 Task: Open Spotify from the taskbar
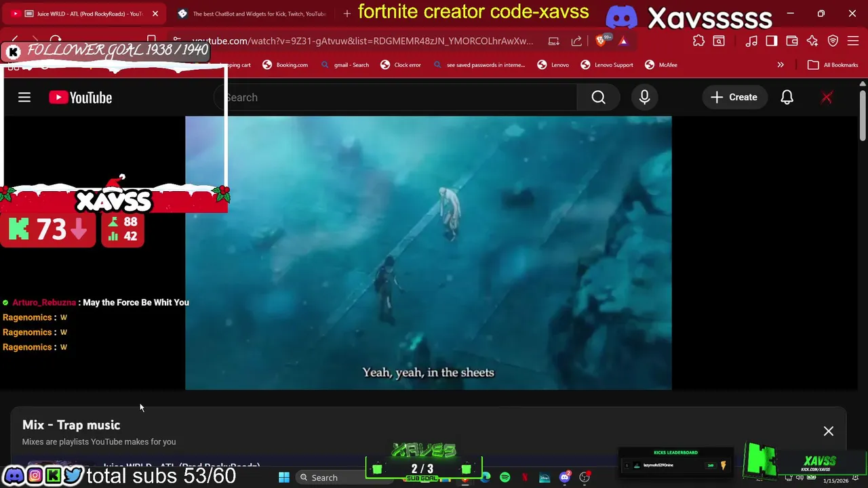pyautogui.click(x=505, y=478)
